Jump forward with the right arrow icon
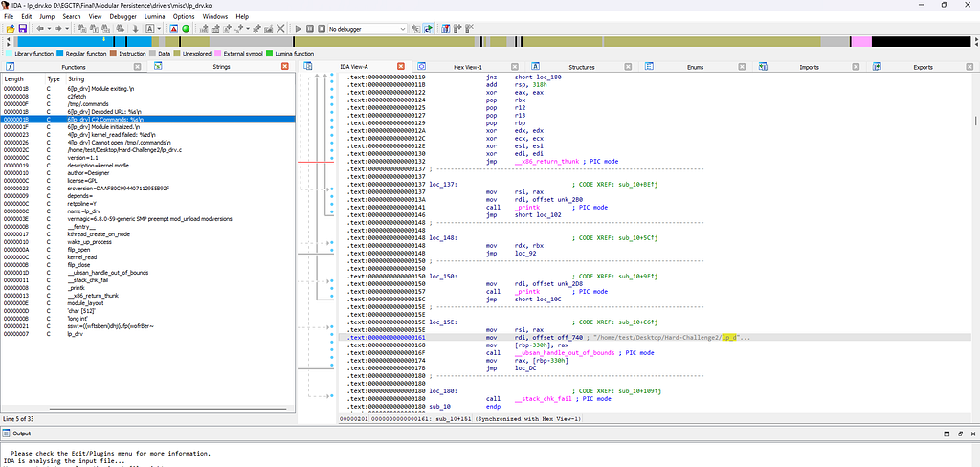 (x=57, y=29)
